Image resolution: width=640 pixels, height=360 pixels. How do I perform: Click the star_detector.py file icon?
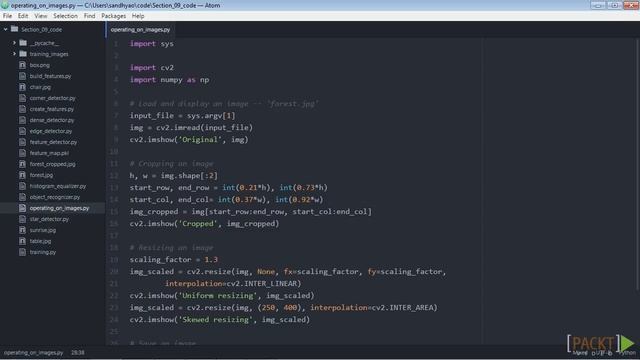tap(22, 219)
